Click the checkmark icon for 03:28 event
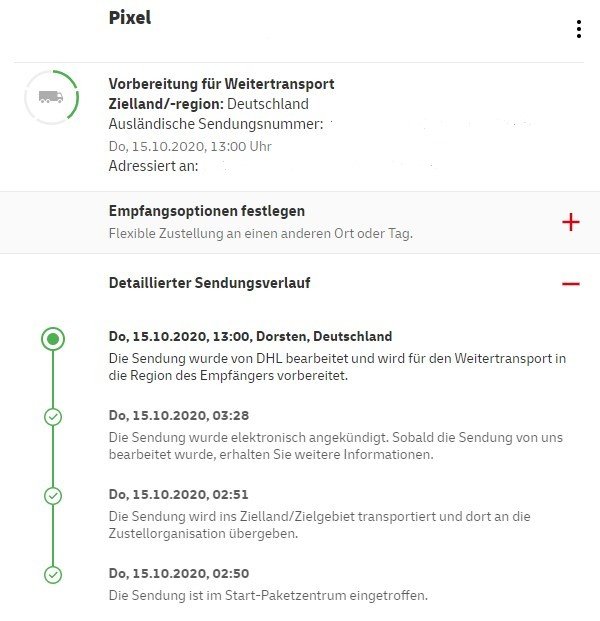The image size is (600, 621). 53,417
